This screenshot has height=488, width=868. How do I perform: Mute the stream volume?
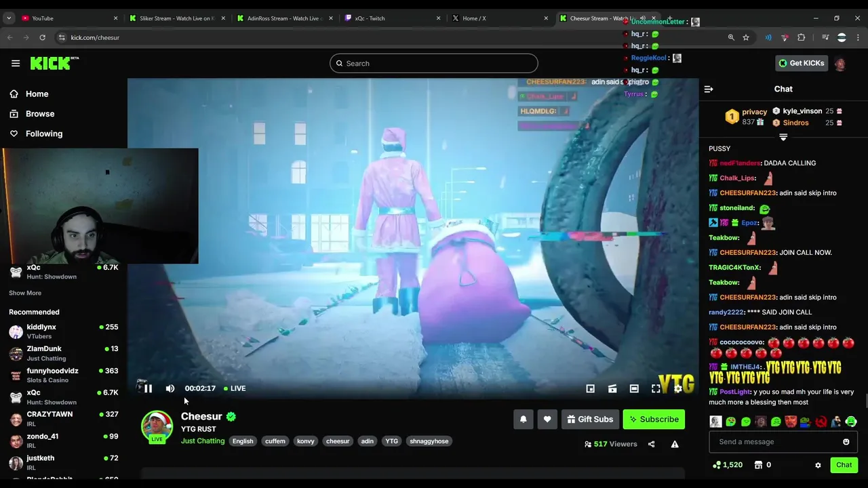coord(170,388)
